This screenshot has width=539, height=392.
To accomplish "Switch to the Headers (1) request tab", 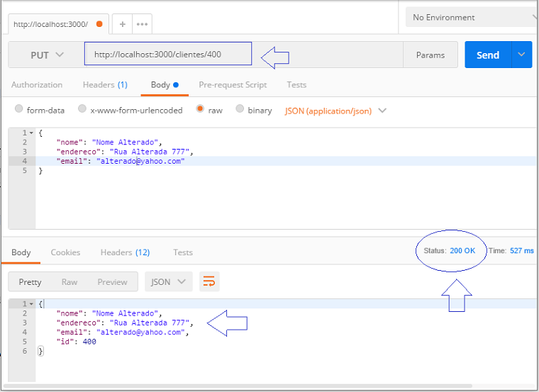I will (x=105, y=85).
